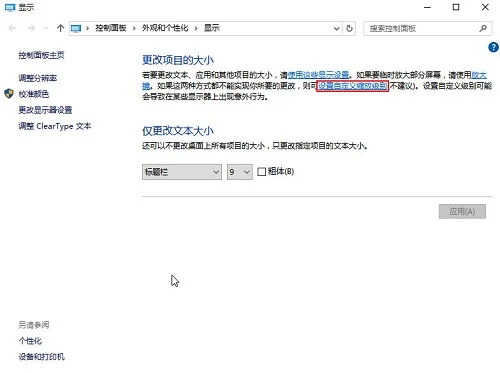The height and width of the screenshot is (373, 500).
Task: Click the breadcrumb chevron after 控制面板
Action: pos(134,28)
